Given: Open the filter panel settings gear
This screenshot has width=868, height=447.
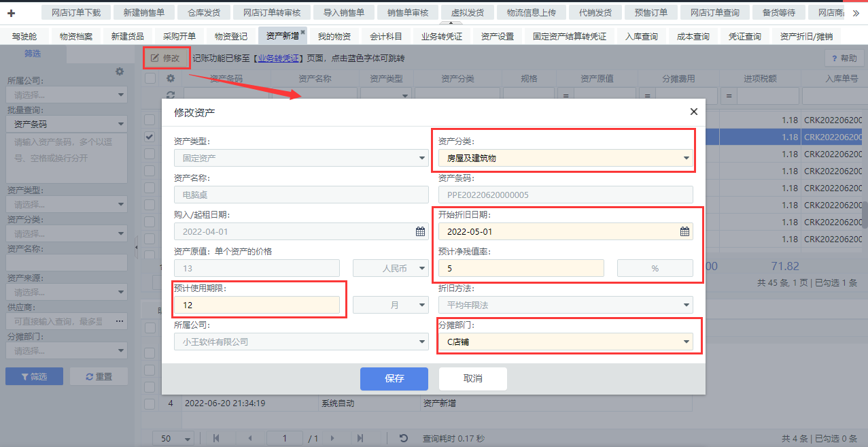Looking at the screenshot, I should 120,71.
